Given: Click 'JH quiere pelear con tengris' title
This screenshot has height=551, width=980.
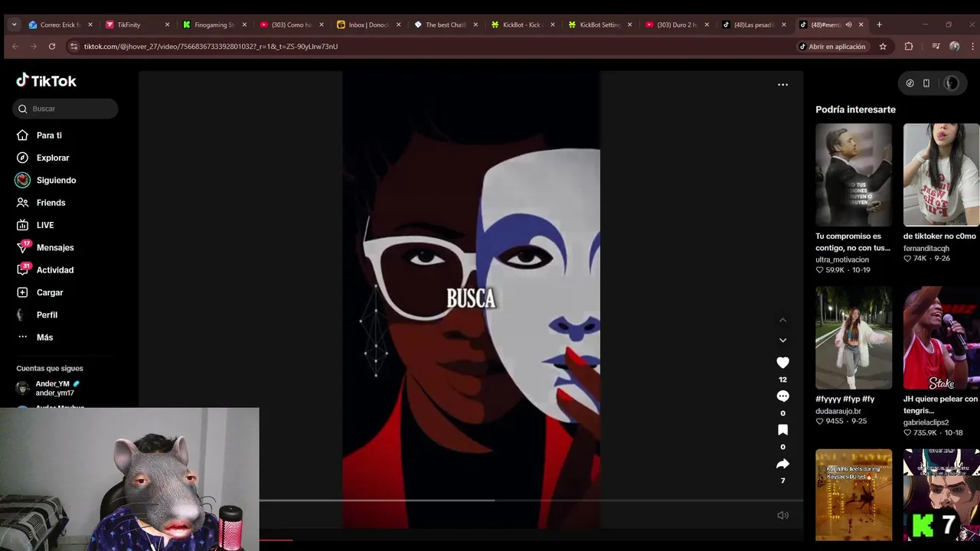Looking at the screenshot, I should 940,405.
